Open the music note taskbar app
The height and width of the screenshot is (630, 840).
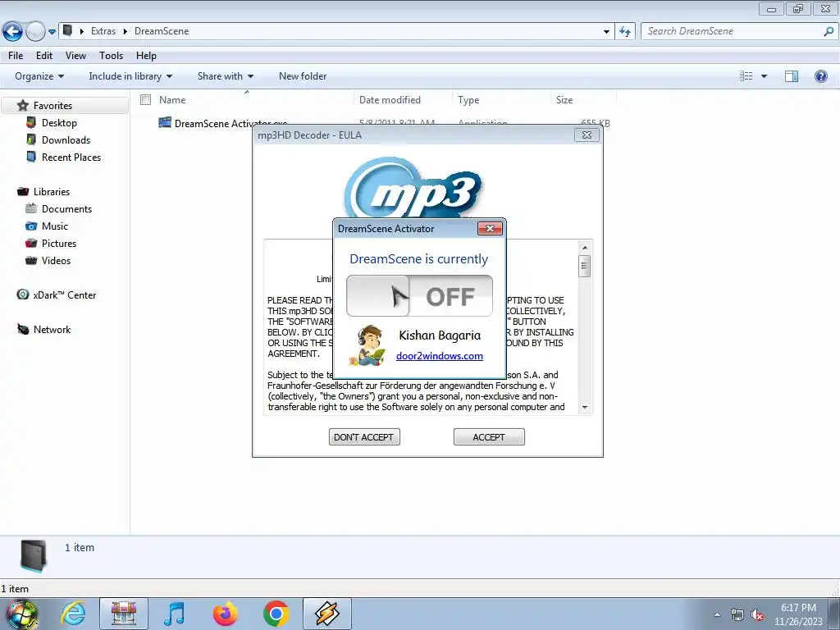coord(174,614)
